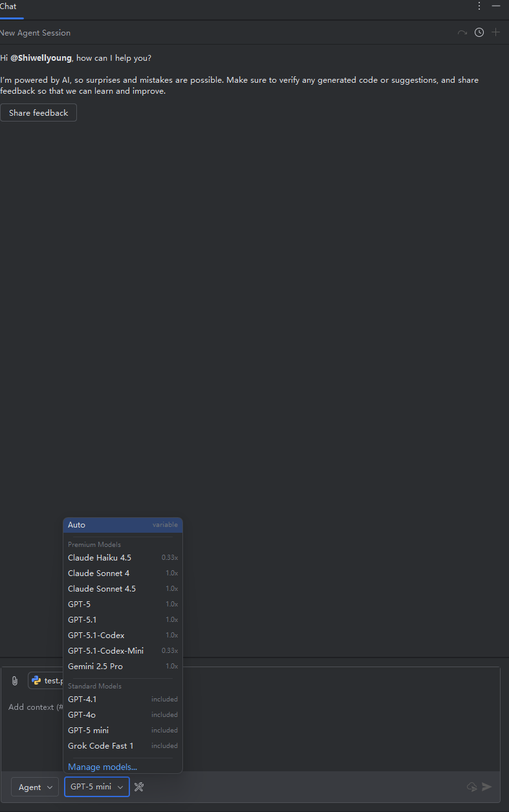Click the New Agent Session title
The height and width of the screenshot is (812, 509).
[x=35, y=32]
